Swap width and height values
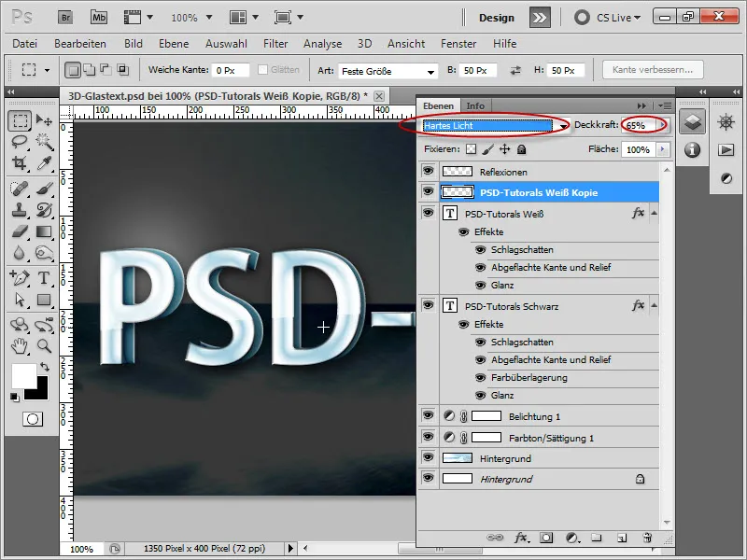Screen dimensions: 747x560 click(515, 71)
